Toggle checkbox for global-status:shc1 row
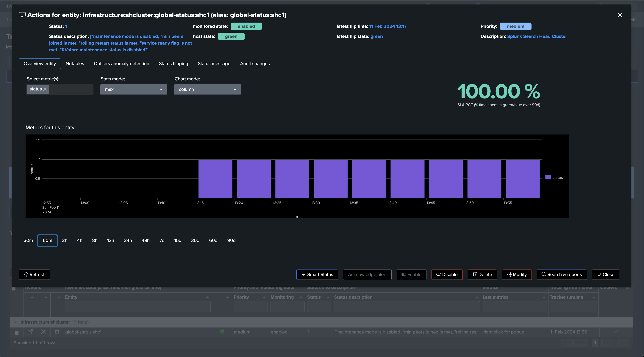 [x=17, y=333]
